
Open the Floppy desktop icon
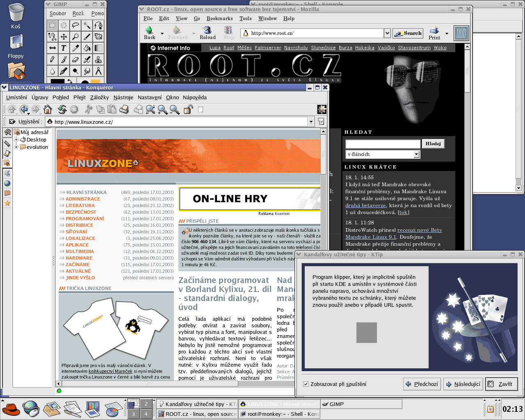[x=16, y=46]
